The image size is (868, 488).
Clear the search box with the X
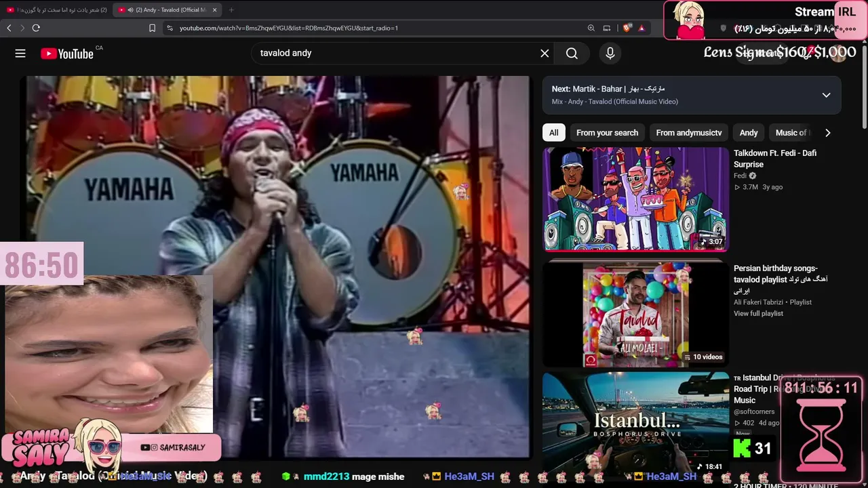(x=545, y=54)
